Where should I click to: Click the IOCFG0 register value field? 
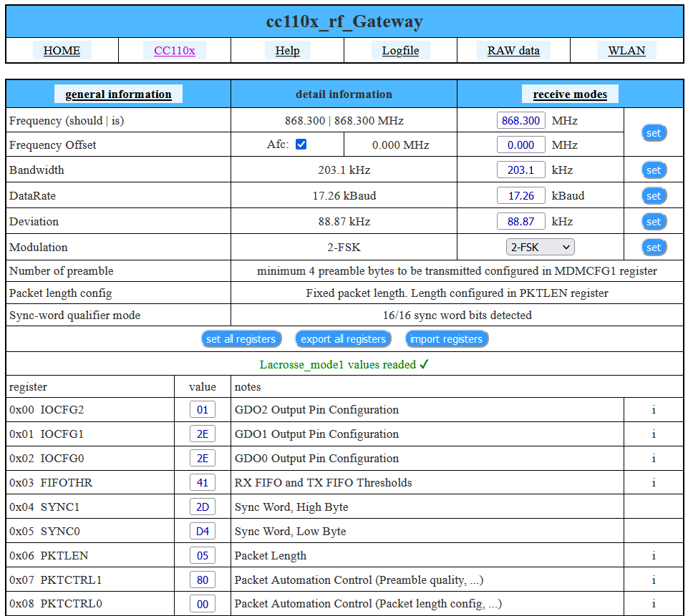tap(203, 459)
